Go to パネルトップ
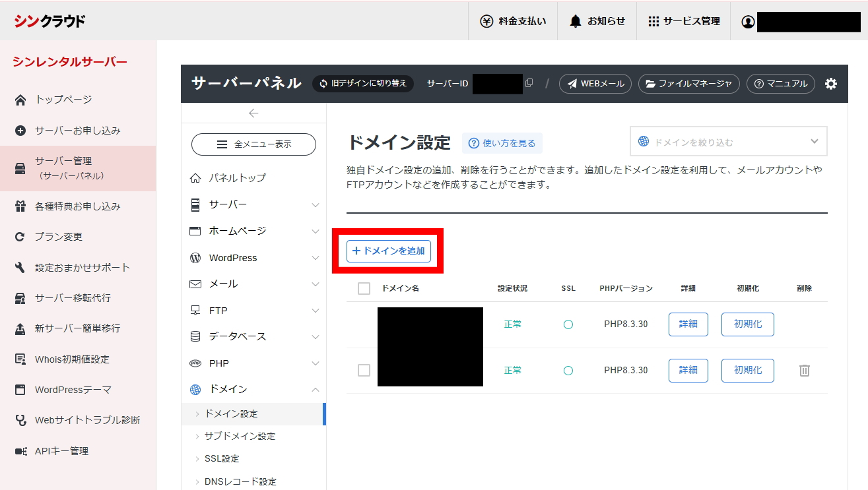 [254, 178]
